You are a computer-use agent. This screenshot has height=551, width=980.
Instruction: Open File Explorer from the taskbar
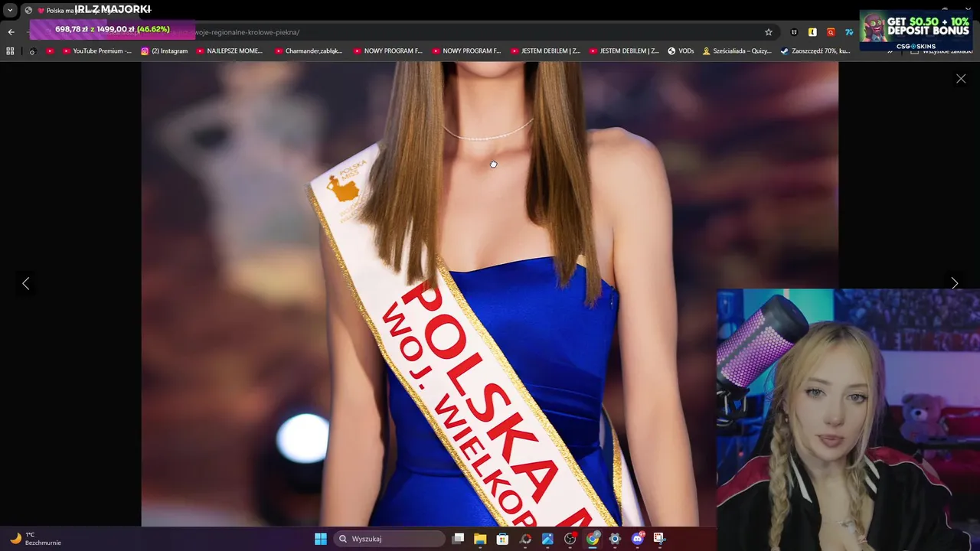[480, 539]
